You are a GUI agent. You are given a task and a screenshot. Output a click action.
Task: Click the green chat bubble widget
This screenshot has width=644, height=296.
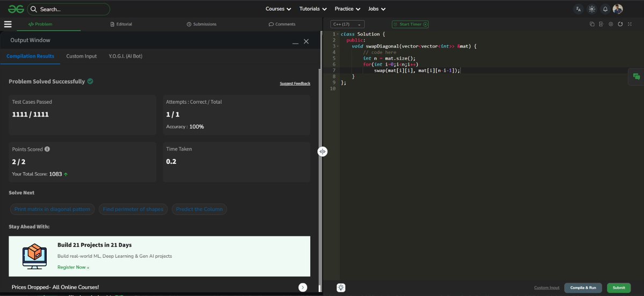636,77
